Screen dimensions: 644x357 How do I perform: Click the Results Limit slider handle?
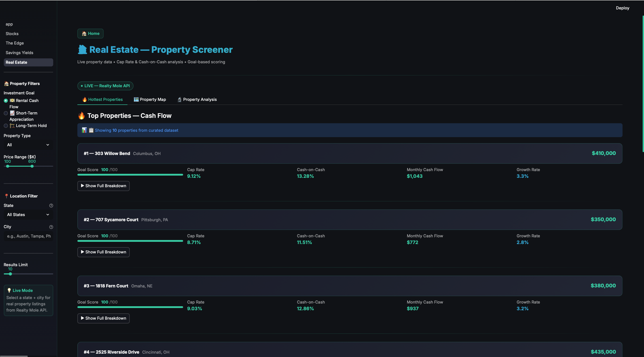click(10, 274)
